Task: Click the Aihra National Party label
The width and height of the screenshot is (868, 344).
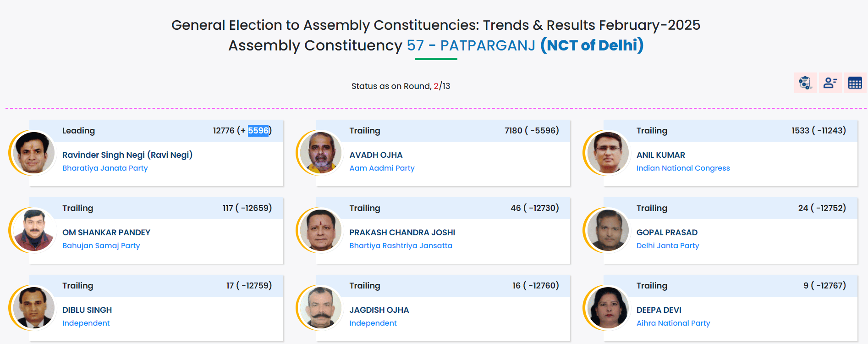Action: coord(673,323)
